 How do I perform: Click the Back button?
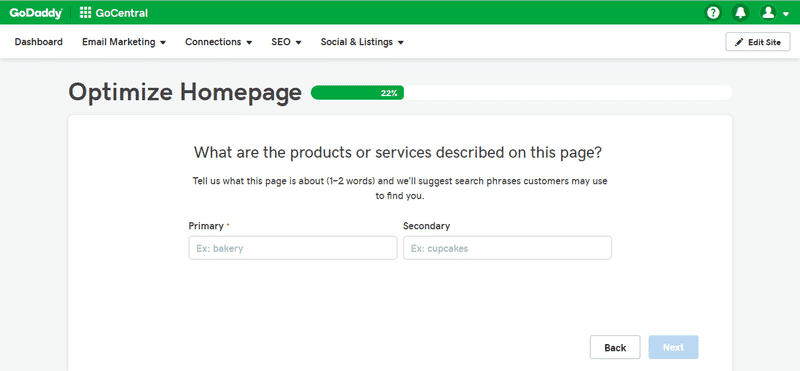pos(615,348)
